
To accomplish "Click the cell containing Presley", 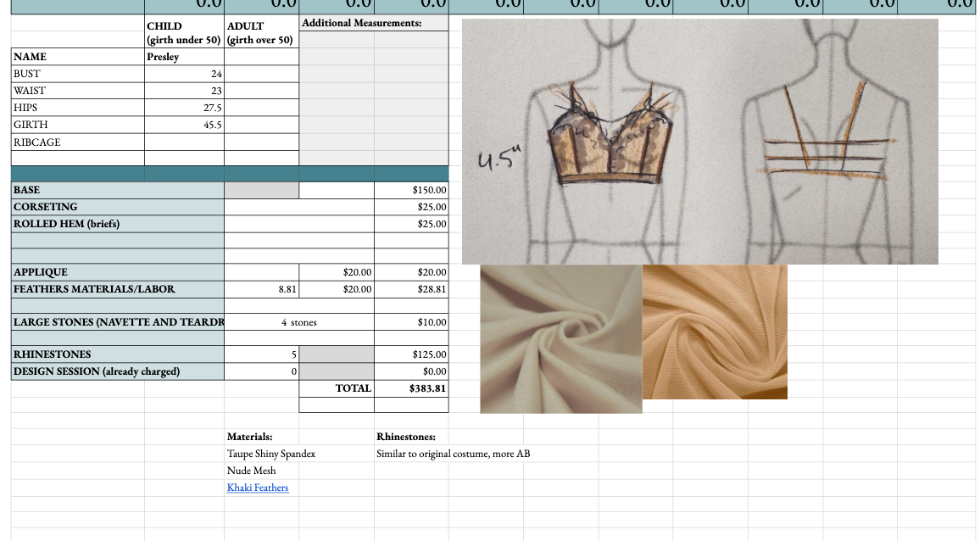I will click(184, 57).
